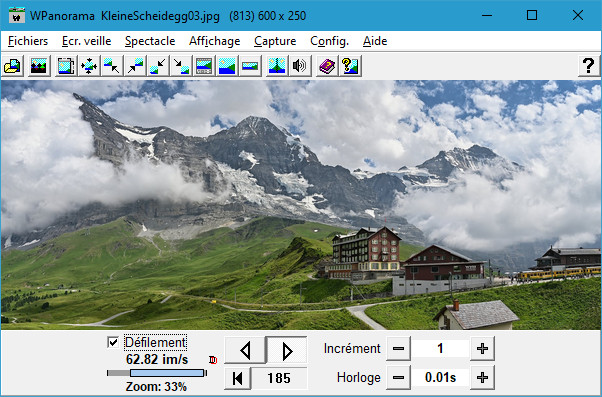602x397 pixels.
Task: Open the Spectacle menu
Action: pos(150,41)
